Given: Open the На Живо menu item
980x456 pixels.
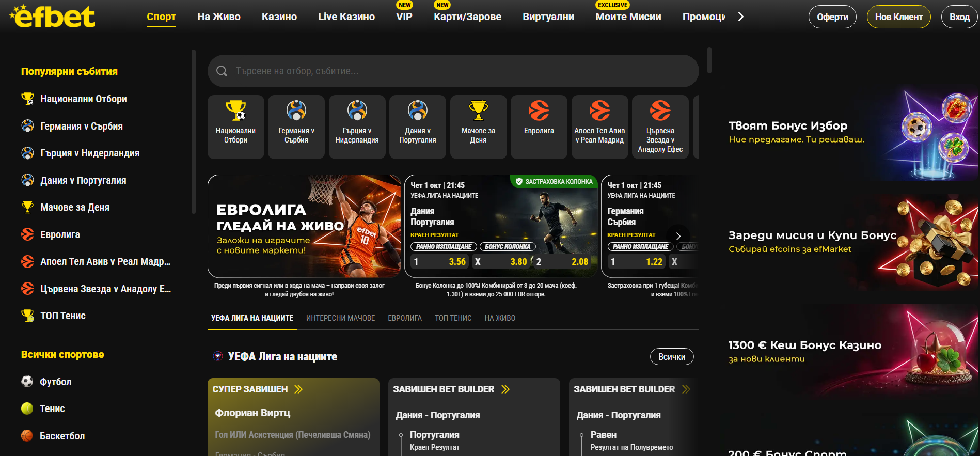Looking at the screenshot, I should click(219, 17).
